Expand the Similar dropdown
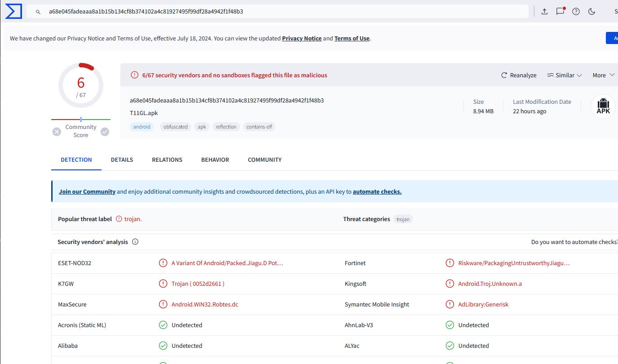 pos(565,75)
